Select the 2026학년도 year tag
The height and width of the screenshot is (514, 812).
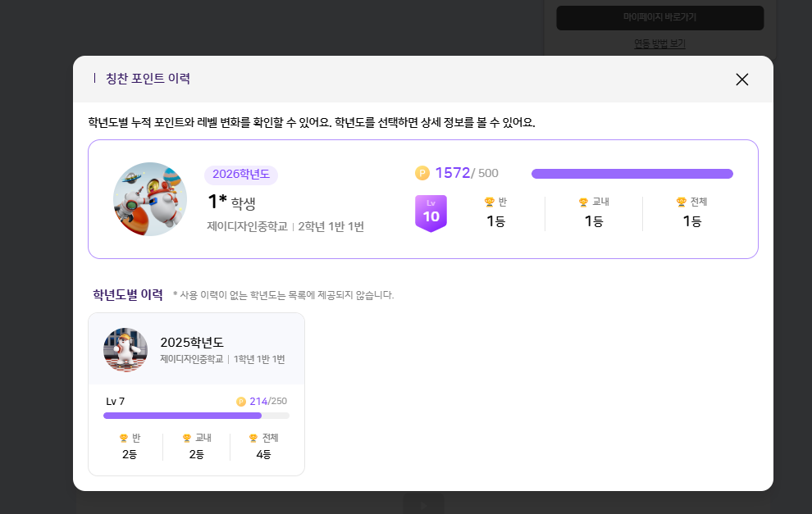[x=241, y=174]
